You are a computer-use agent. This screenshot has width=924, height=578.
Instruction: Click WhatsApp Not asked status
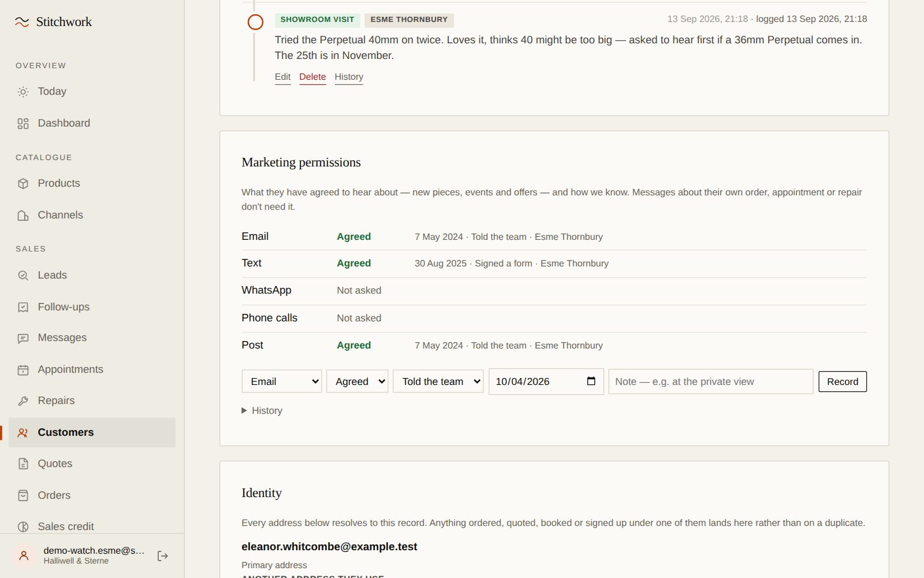click(x=359, y=291)
